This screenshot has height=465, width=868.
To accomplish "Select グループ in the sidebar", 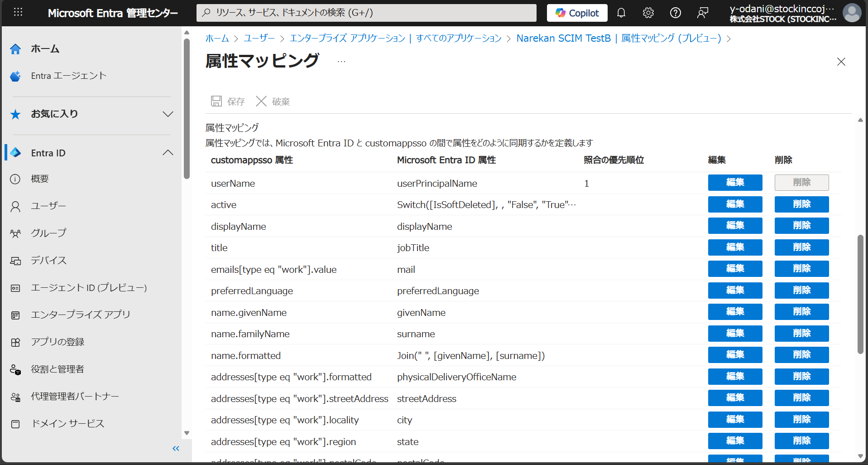I will [x=48, y=233].
